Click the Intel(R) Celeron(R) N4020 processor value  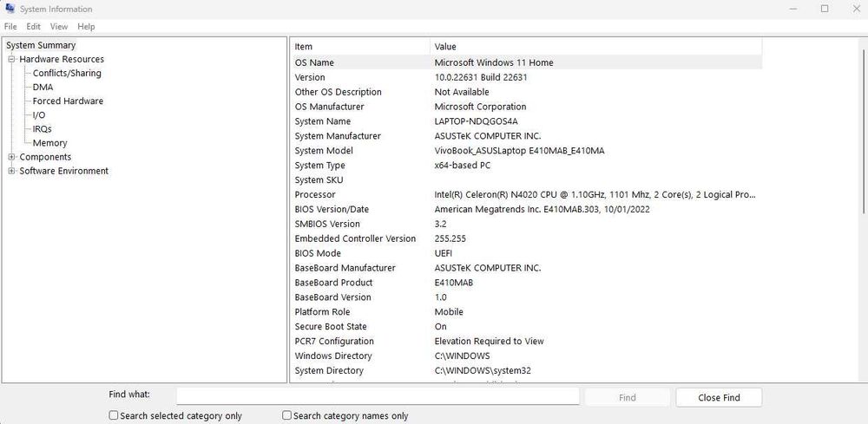(x=595, y=194)
